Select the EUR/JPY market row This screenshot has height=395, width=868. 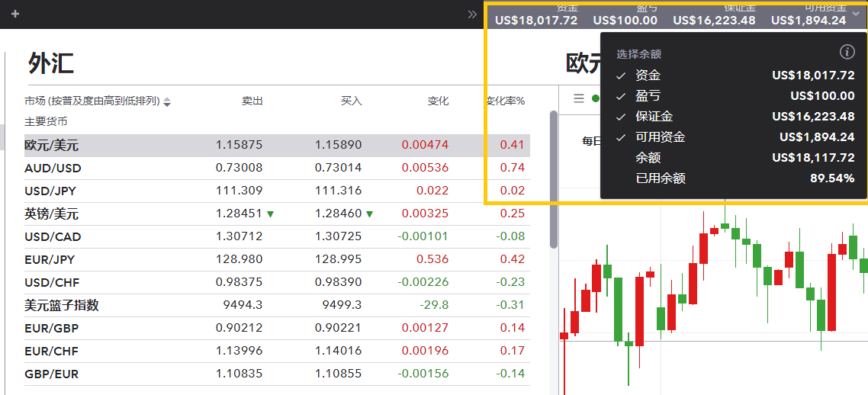(x=277, y=259)
